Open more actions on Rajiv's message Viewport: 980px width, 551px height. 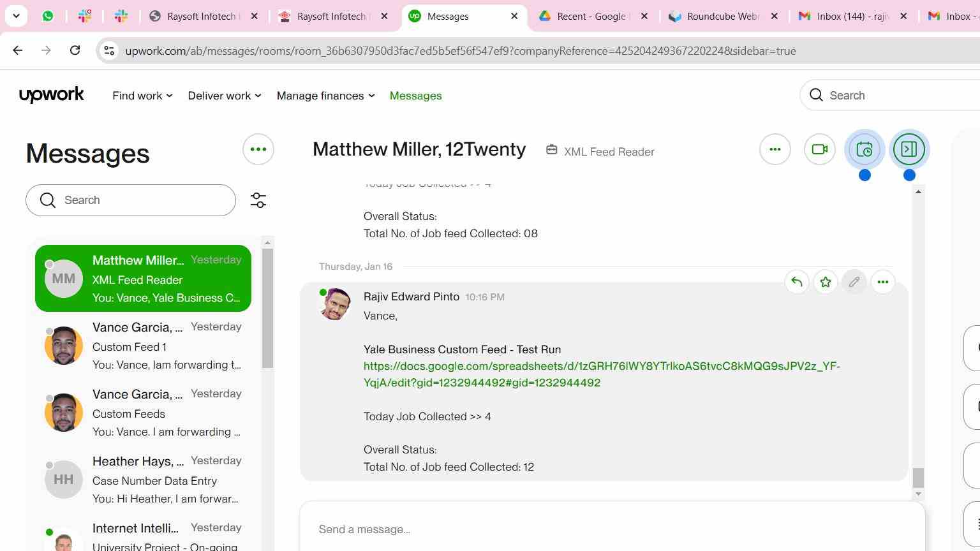click(x=883, y=282)
